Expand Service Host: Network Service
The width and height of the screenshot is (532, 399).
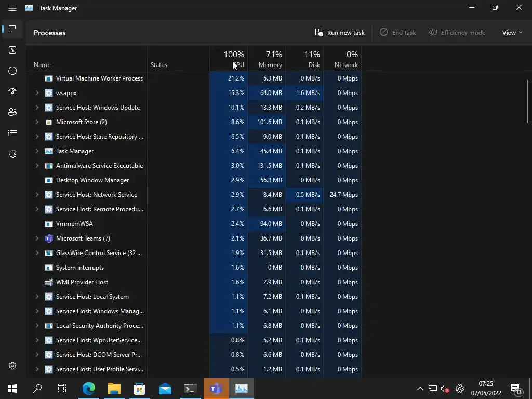click(37, 195)
